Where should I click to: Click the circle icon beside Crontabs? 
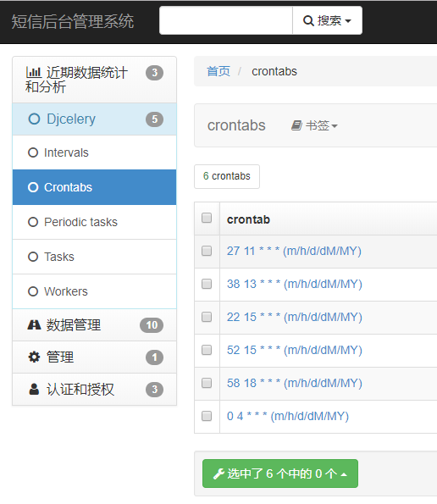point(33,187)
